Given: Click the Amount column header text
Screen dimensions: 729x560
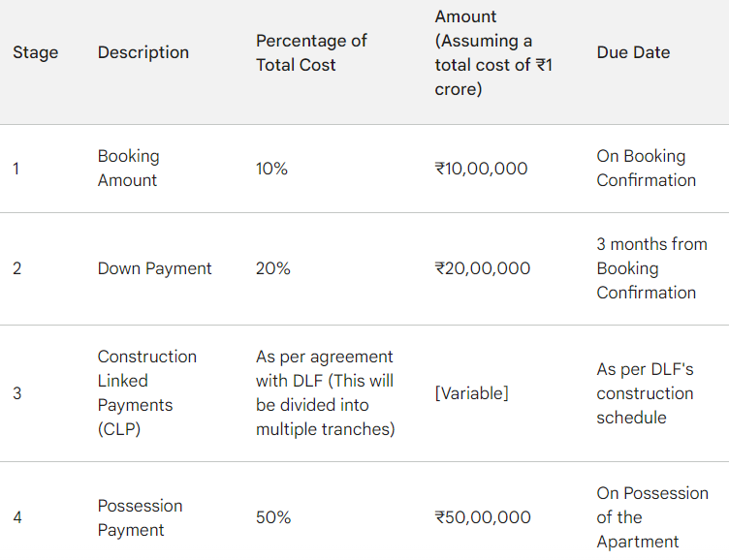Looking at the screenshot, I should (493, 52).
